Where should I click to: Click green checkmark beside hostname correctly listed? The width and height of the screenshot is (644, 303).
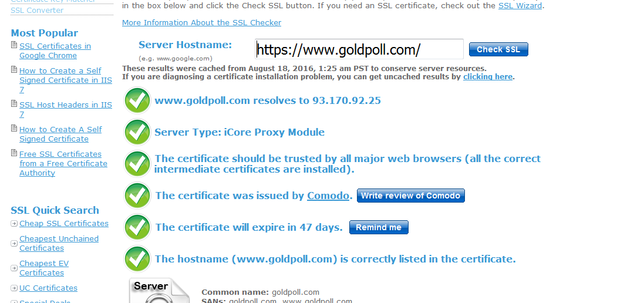(137, 258)
